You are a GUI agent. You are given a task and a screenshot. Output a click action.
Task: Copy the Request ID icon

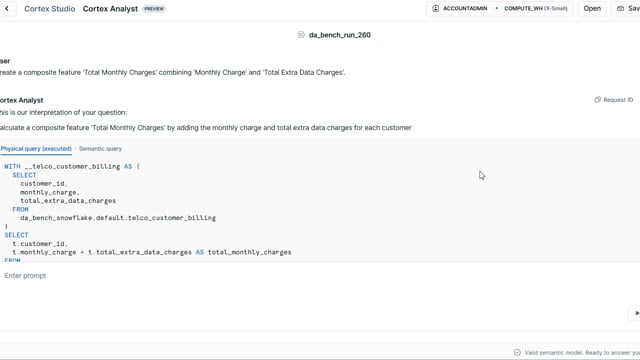tap(598, 100)
